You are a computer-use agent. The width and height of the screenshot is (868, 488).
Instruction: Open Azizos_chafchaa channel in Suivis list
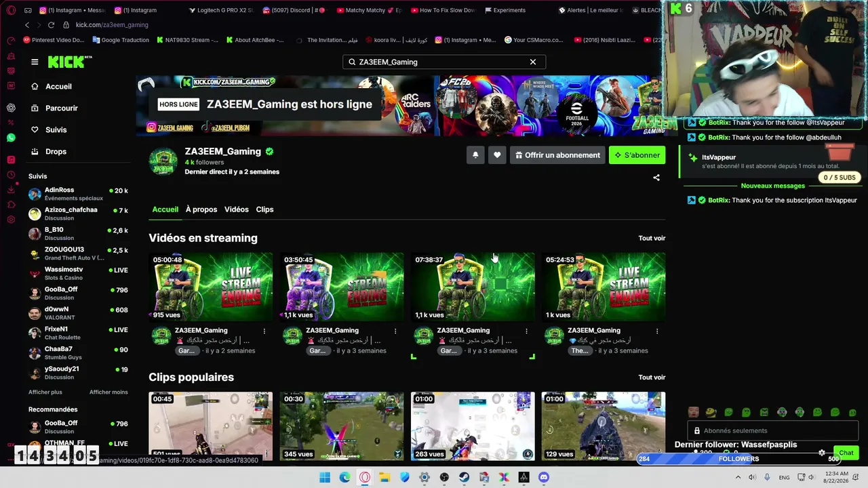[78, 213]
